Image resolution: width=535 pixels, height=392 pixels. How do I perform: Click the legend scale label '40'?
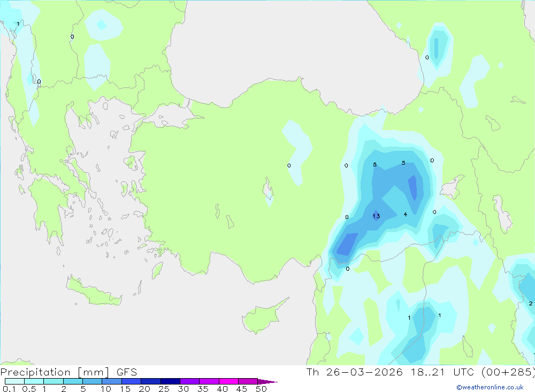(222, 389)
